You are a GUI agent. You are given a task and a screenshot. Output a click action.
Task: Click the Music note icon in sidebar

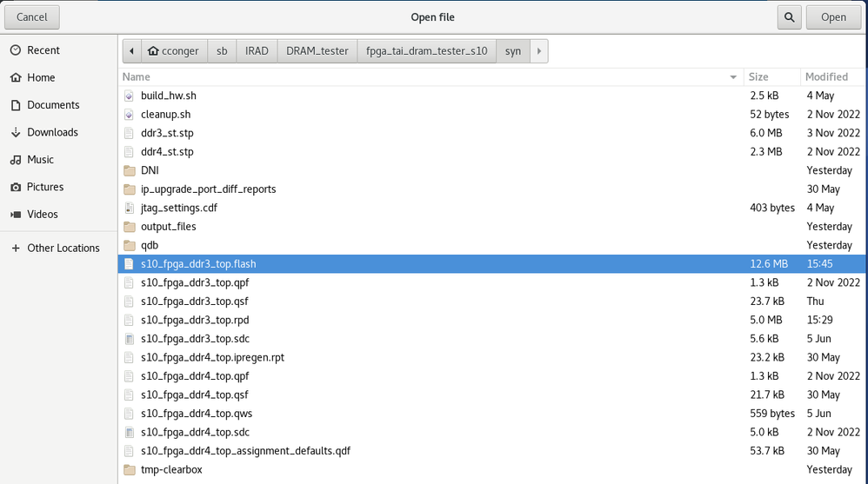pyautogui.click(x=16, y=160)
